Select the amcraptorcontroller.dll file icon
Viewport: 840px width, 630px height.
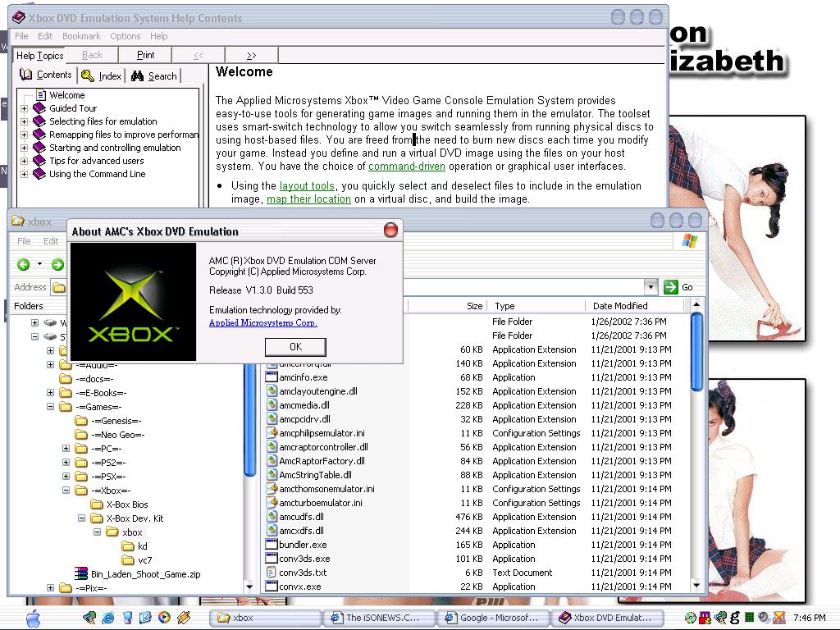click(272, 447)
